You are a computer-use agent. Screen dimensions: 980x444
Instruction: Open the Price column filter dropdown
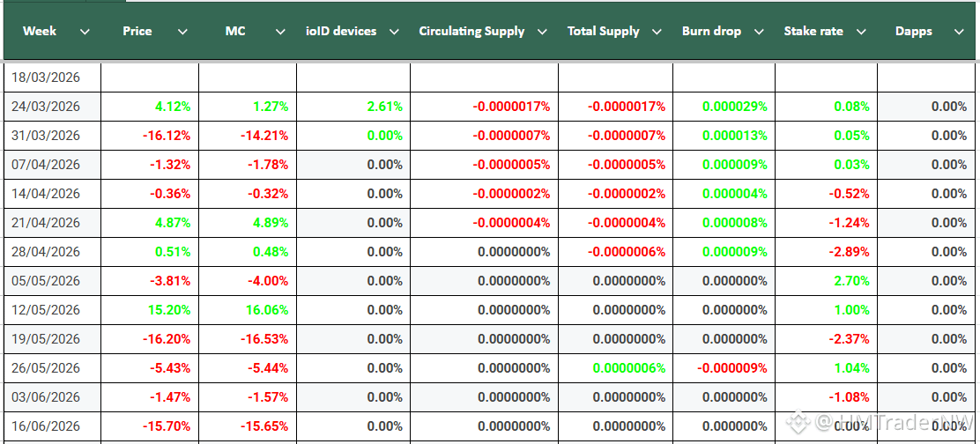(182, 32)
